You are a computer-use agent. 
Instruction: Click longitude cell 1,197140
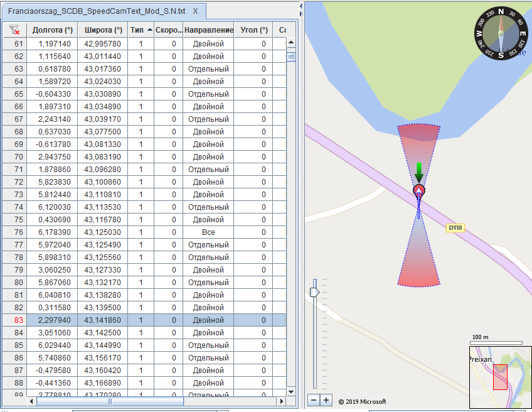[53, 44]
